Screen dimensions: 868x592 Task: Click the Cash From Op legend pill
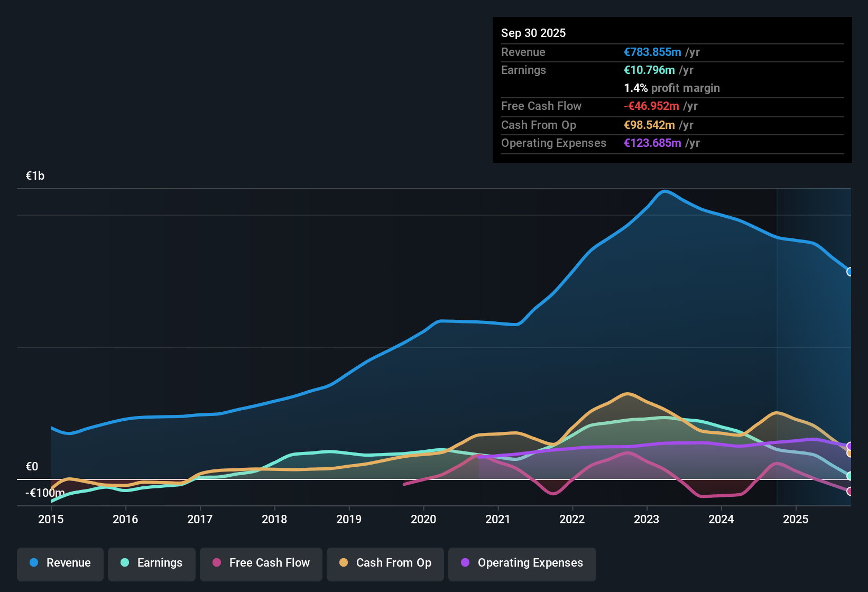click(385, 563)
